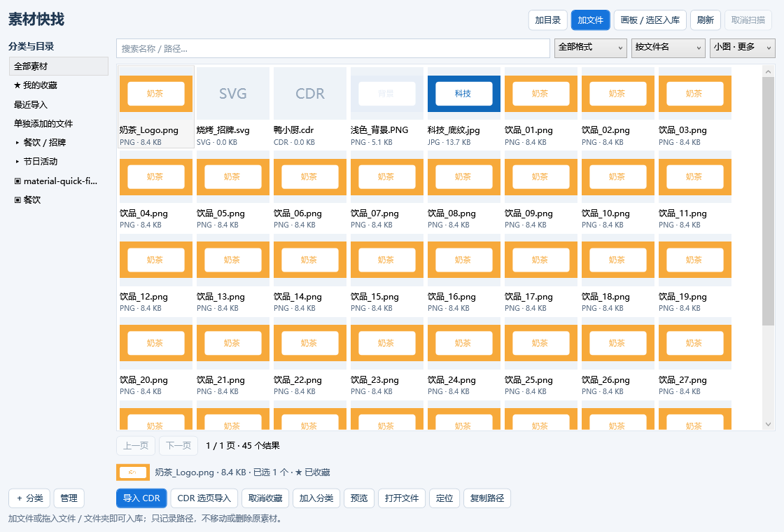
Task: Click the 定位 button
Action: click(x=444, y=498)
